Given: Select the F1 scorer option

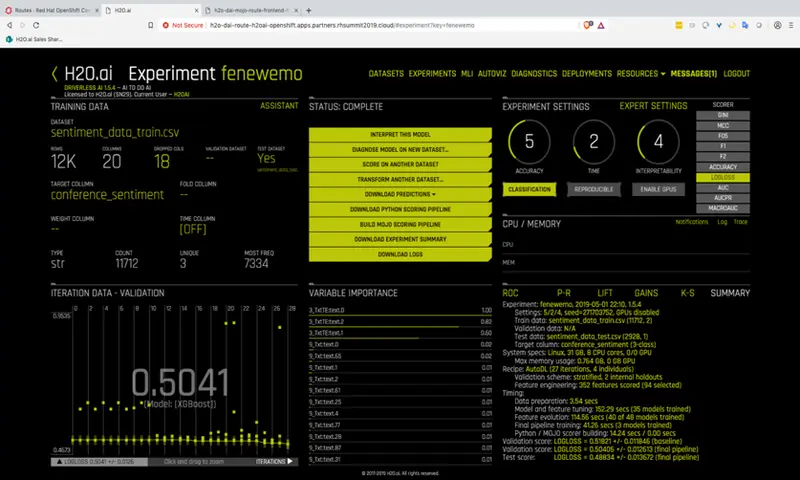Looking at the screenshot, I should point(723,146).
